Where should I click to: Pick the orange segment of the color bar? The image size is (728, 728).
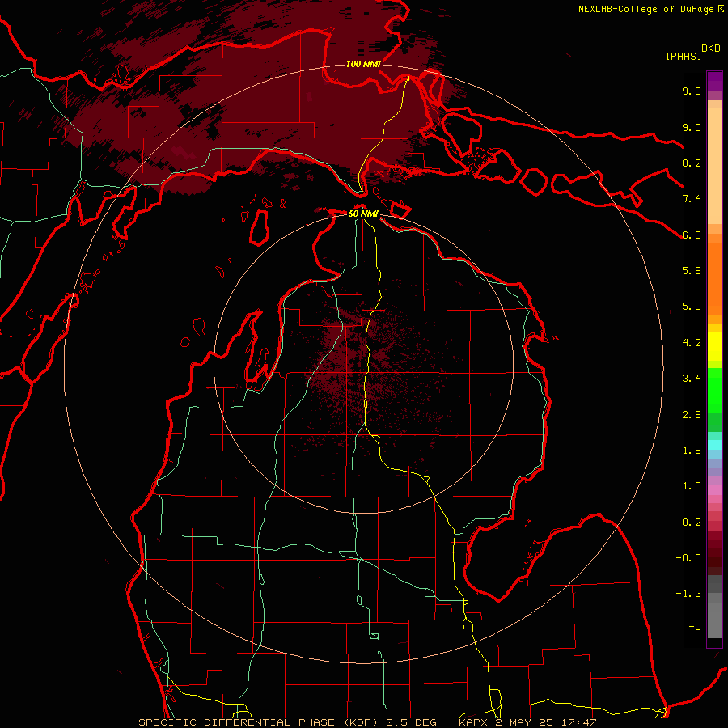(714, 278)
